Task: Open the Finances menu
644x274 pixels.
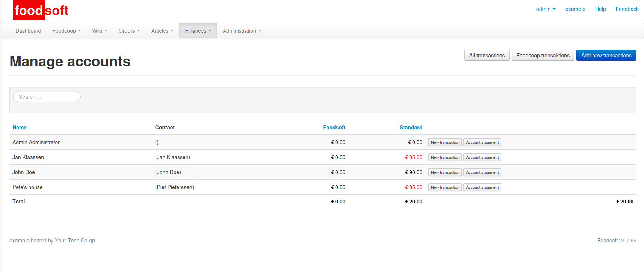Action: [198, 31]
